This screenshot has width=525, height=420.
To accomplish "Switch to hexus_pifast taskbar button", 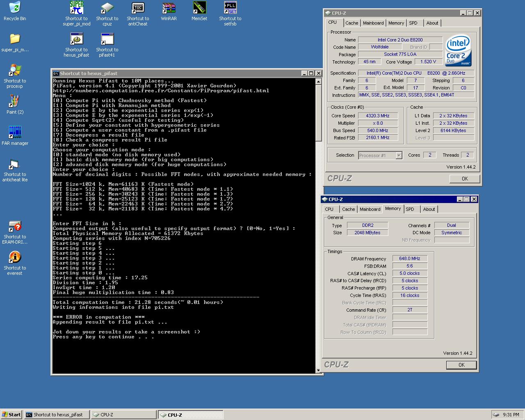I will click(x=57, y=415).
